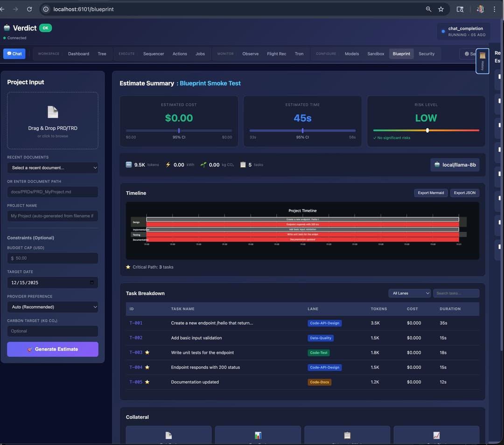Open the recent documents dropdown
The image size is (504, 445).
pos(52,167)
